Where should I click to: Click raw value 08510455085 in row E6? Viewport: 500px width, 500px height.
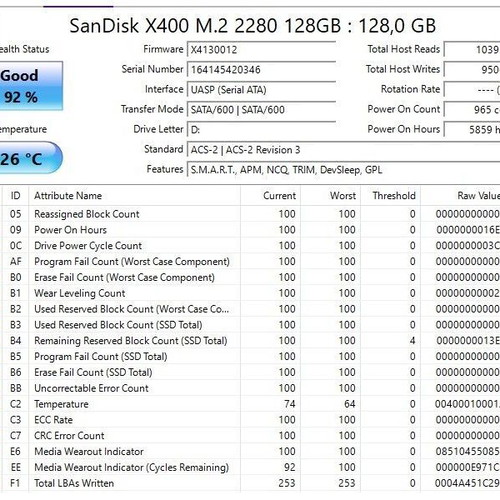468,452
